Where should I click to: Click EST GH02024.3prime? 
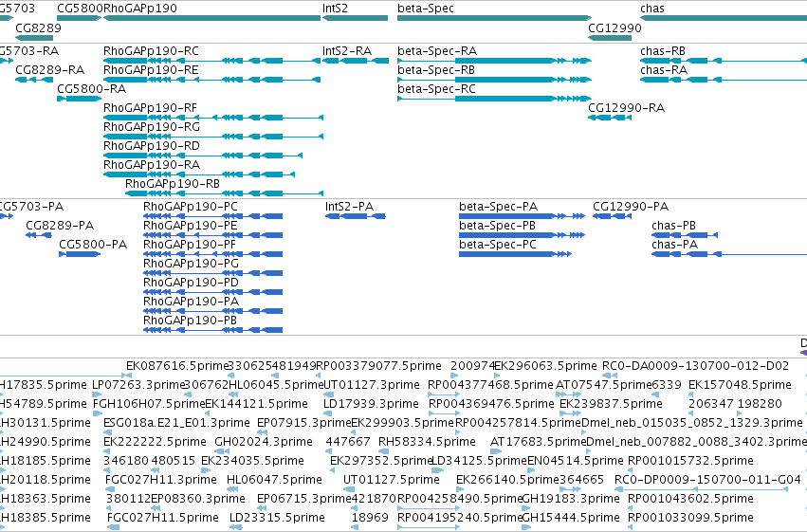pyautogui.click(x=264, y=443)
